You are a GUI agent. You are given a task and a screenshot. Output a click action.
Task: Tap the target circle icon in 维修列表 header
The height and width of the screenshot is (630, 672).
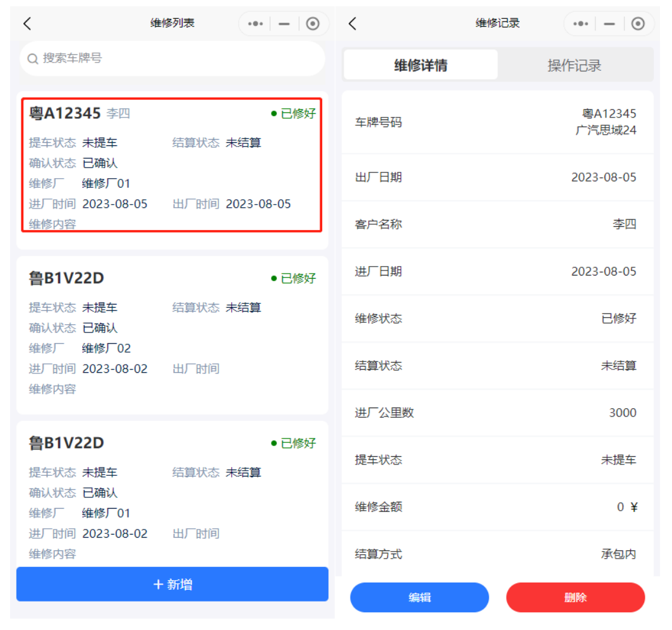click(313, 24)
